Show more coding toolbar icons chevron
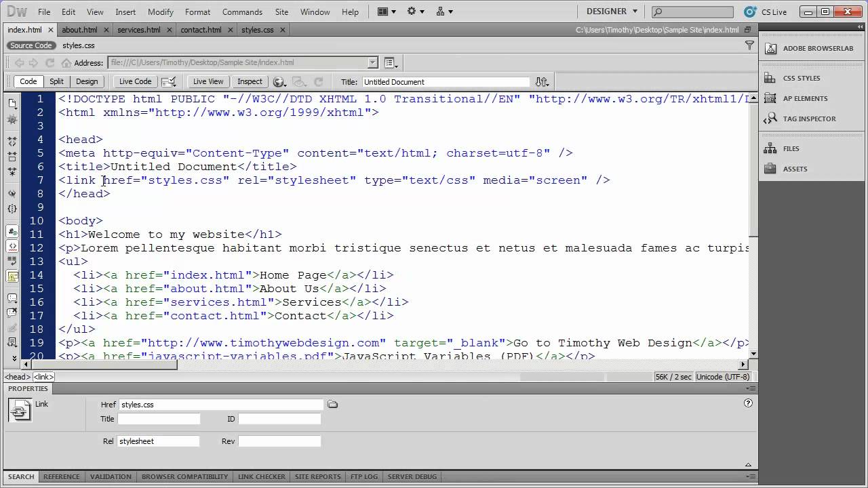The height and width of the screenshot is (488, 868). coord(14,358)
